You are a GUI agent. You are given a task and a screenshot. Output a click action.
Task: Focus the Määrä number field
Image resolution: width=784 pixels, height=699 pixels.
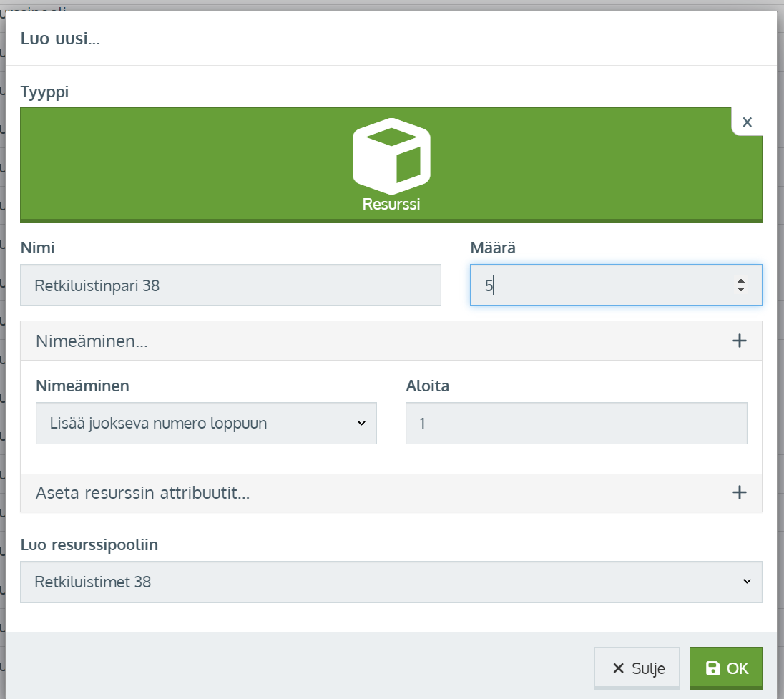tap(601, 285)
